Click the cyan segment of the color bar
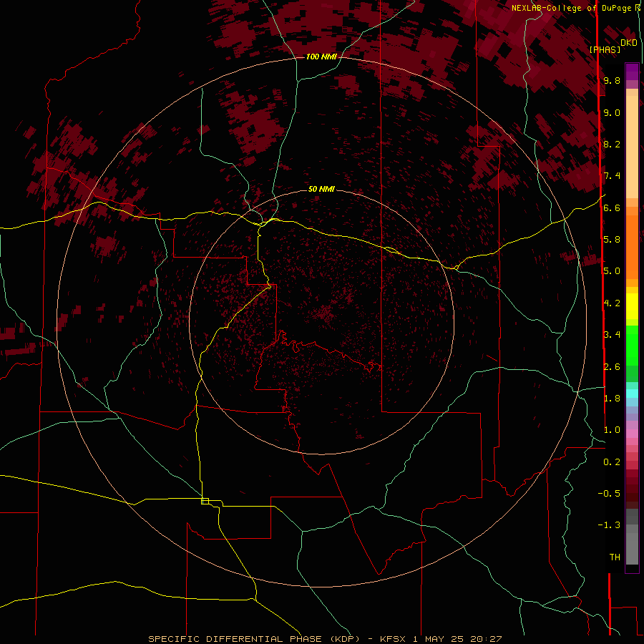This screenshot has height=644, width=644. [632, 394]
